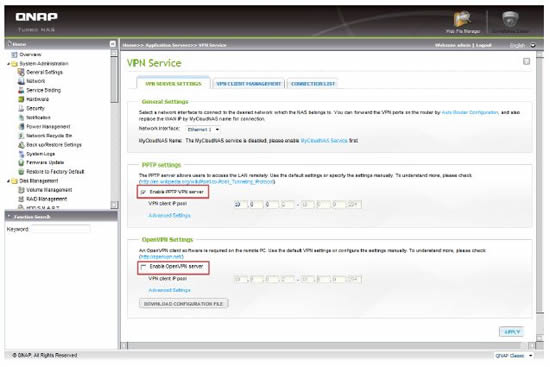This screenshot has width=550, height=367.
Task: Click the System Administration folder icon
Action: pos(14,64)
